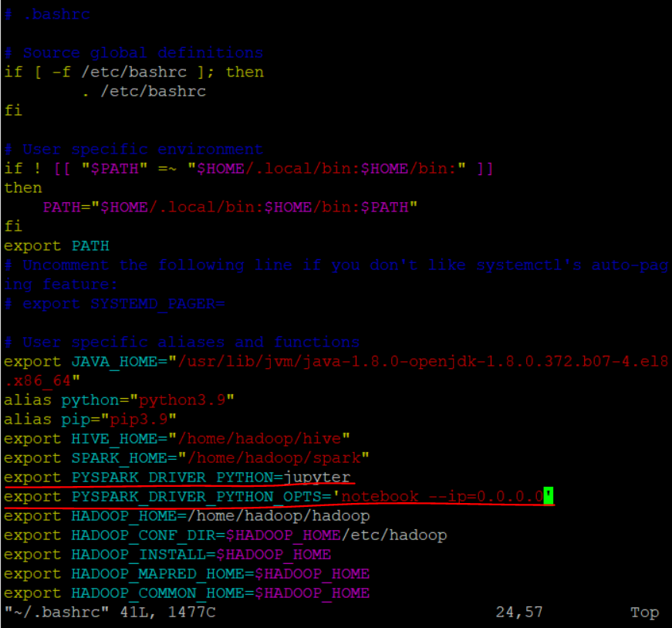The image size is (672, 628).
Task: Click '# export SYSTEMD_PAGER=' line
Action: tap(114, 304)
